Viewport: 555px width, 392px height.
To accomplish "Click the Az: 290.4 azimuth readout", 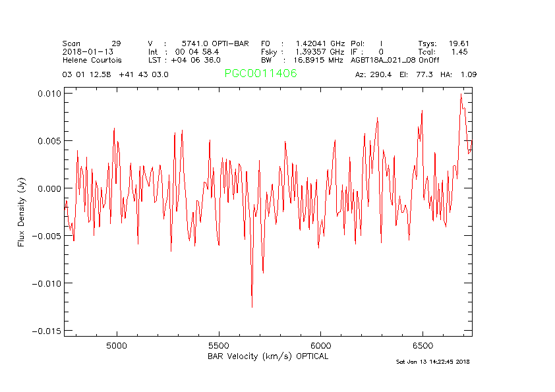I will click(373, 74).
